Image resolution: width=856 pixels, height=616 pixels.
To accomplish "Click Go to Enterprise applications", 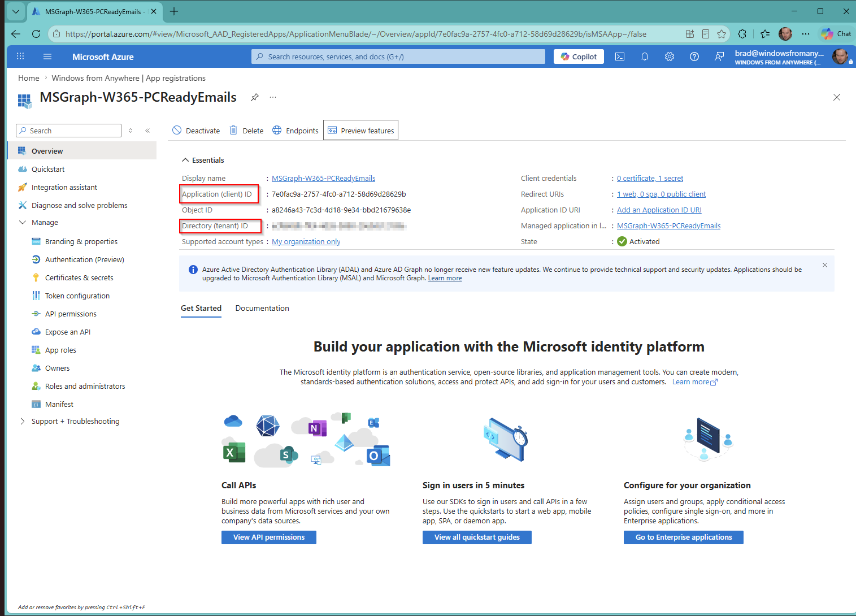I will pyautogui.click(x=684, y=537).
